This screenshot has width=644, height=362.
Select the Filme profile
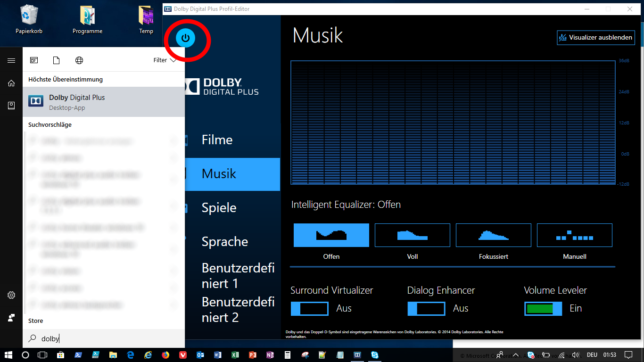click(232, 140)
